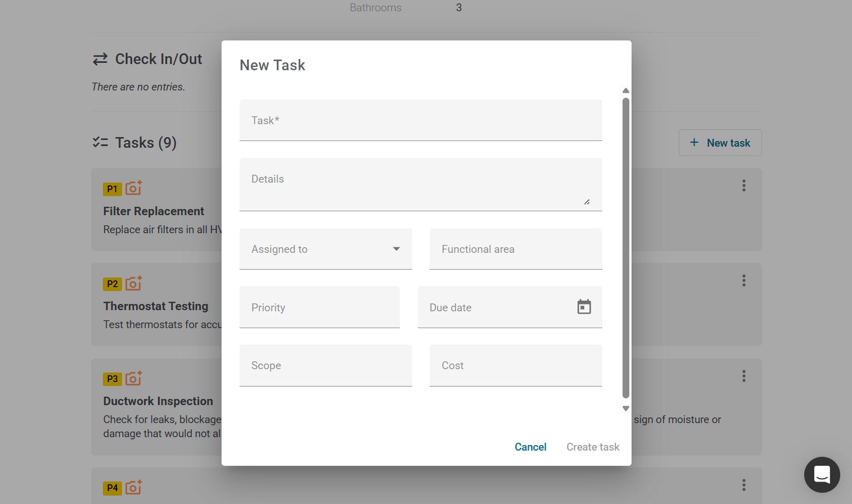Screen dimensions: 852x504
Task: Click the camera icon on P4 task
Action: [133, 487]
